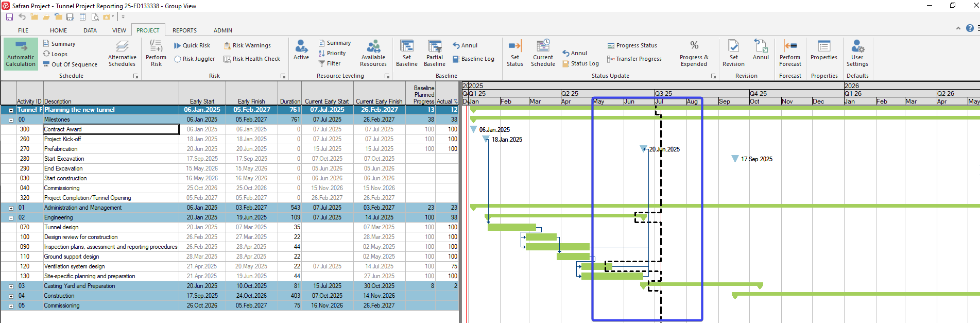Click Perform Forecast

pyautogui.click(x=790, y=54)
